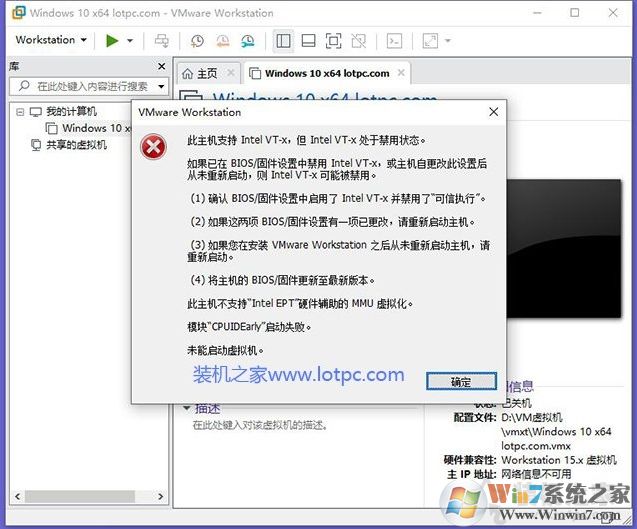Screen dimensions: 637x529
Task: Collapse the 描述 section triangle
Action: coord(186,408)
